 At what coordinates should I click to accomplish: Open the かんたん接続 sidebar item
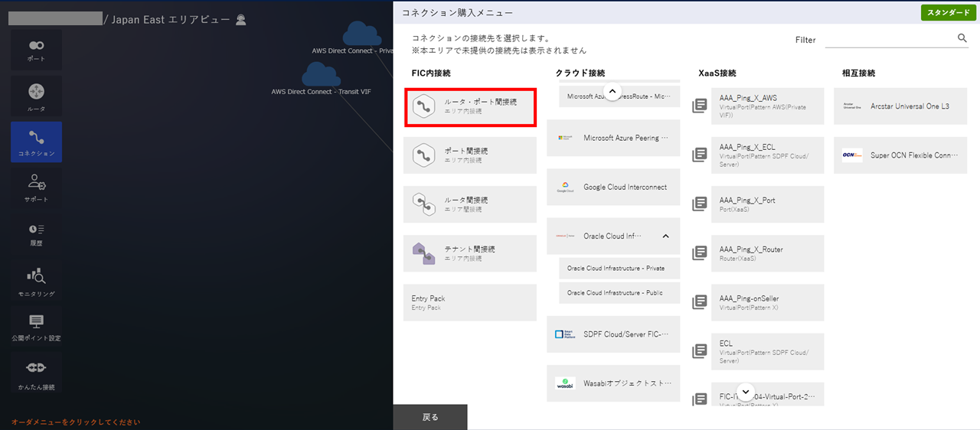(36, 373)
